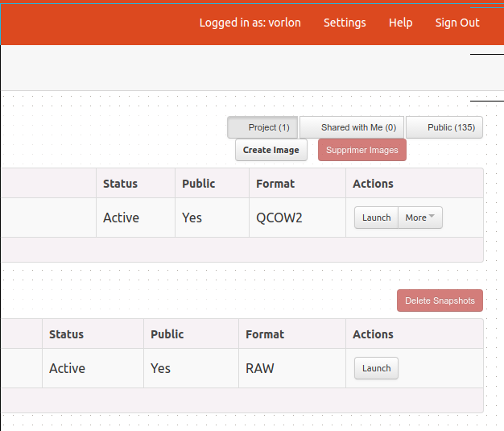Screen dimensions: 504x431
Task: Expand the More dropdown for QCOW2 image
Action: tap(420, 218)
